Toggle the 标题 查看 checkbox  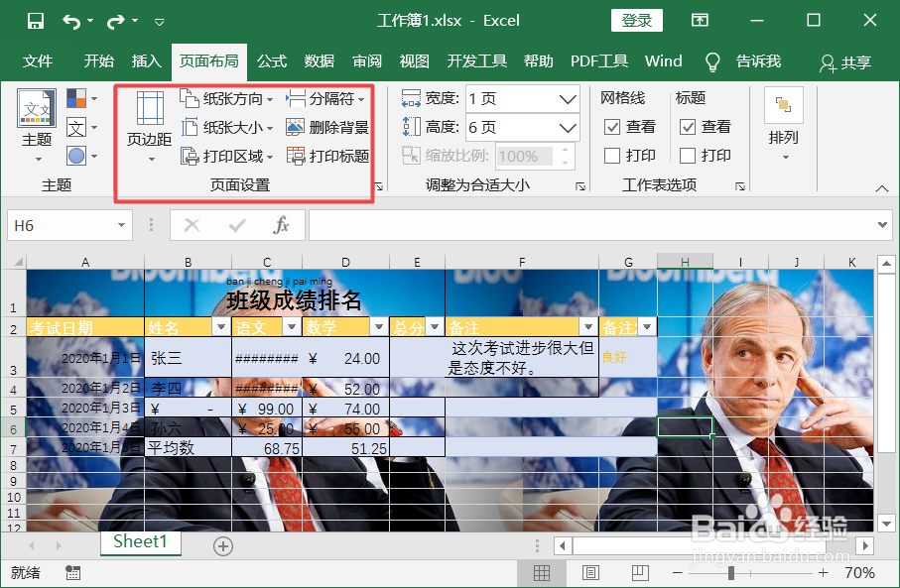point(688,127)
